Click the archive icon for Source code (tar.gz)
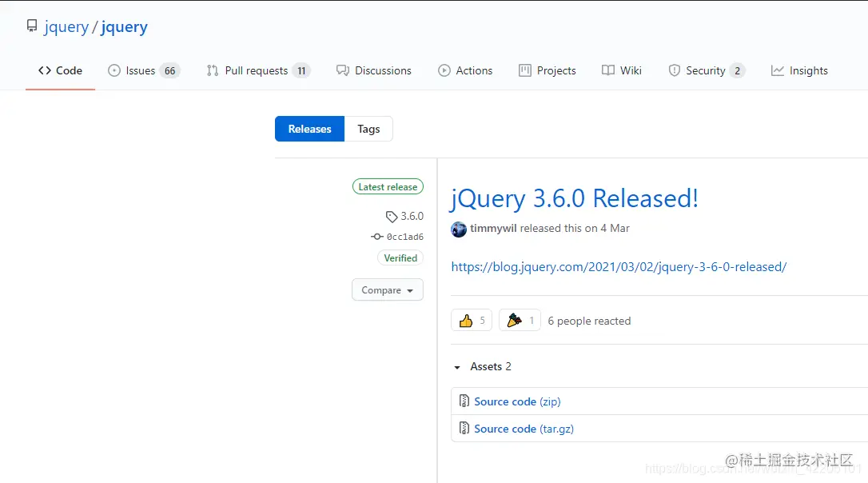Viewport: 868px width, 483px height. coord(464,428)
